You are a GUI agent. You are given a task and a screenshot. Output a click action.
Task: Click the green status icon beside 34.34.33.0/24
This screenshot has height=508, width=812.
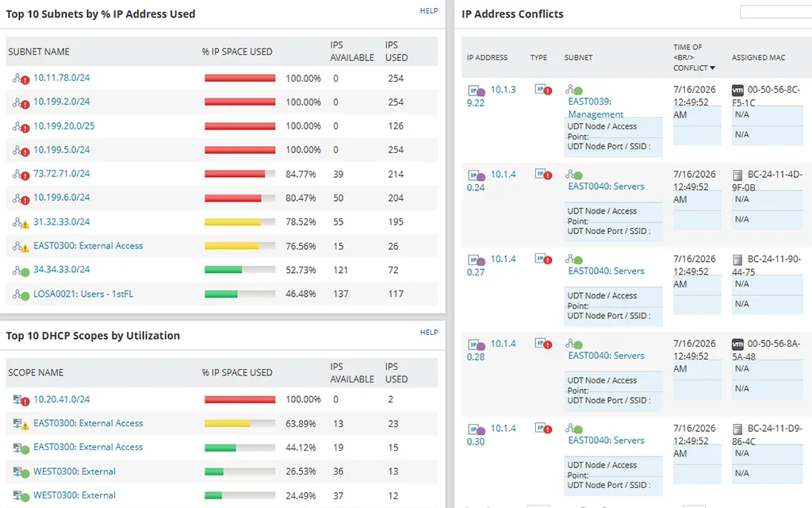tap(21, 270)
